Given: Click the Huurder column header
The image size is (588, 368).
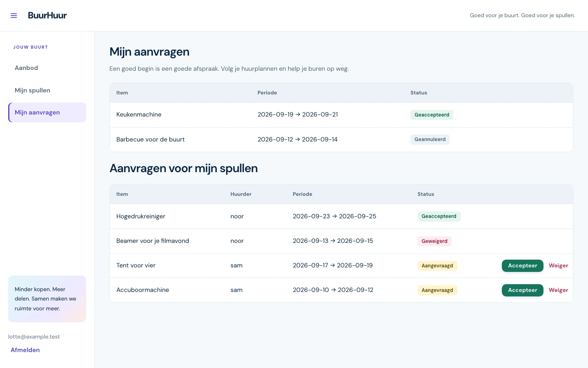Looking at the screenshot, I should tap(241, 194).
